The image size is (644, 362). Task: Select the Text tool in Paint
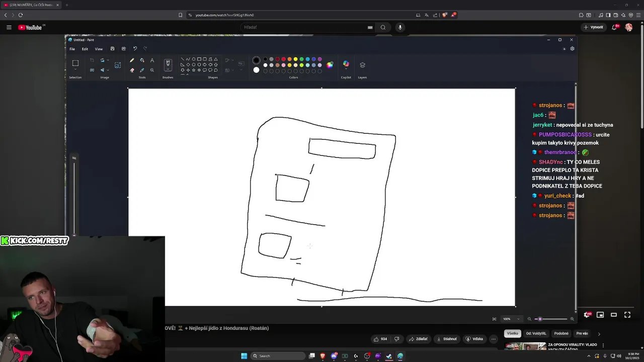152,60
